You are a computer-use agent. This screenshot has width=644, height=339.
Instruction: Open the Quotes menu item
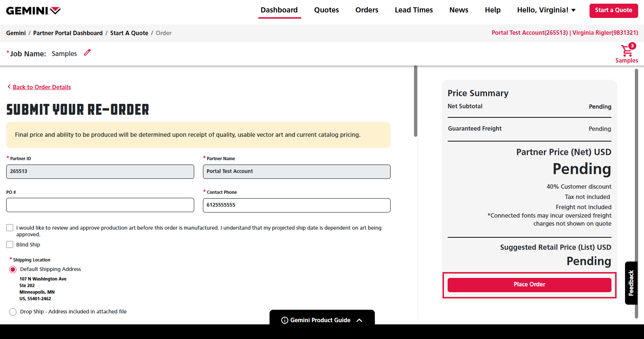[326, 10]
